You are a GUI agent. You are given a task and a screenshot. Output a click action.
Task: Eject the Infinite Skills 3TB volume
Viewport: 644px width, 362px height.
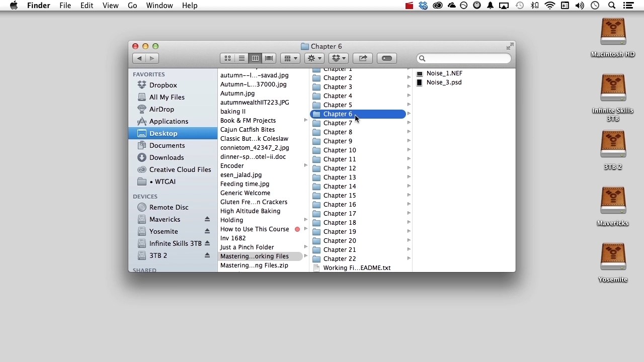[207, 243]
